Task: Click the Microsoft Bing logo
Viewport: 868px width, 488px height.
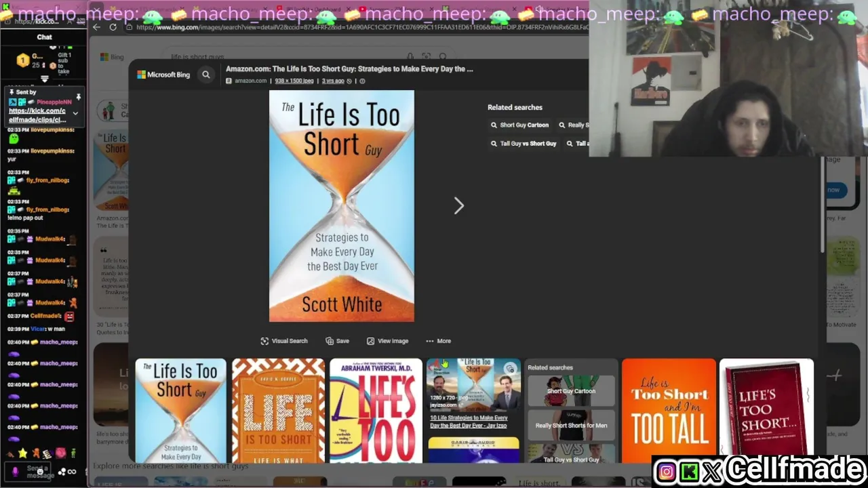Action: 163,75
